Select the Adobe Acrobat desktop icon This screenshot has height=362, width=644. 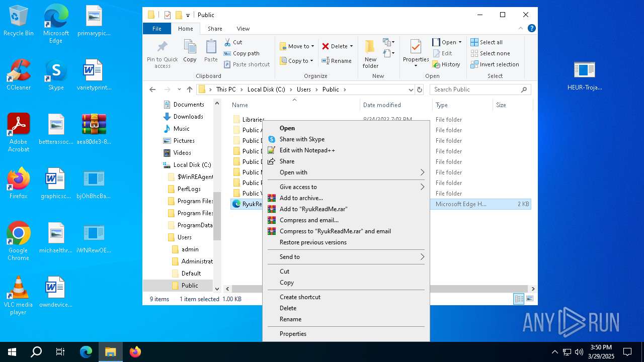pyautogui.click(x=19, y=133)
